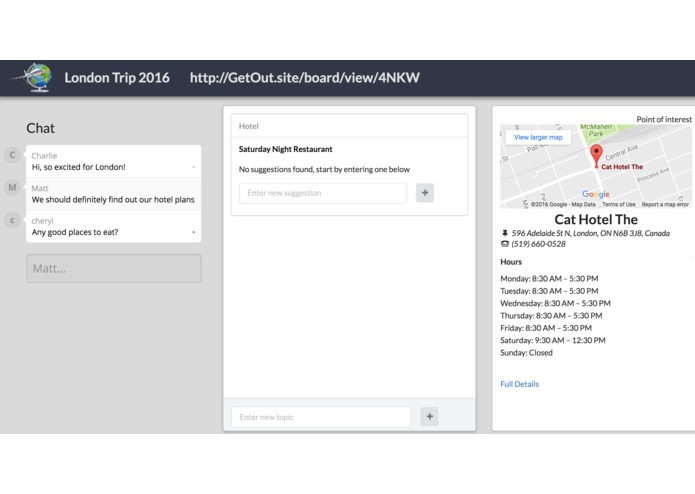Click the Matt... chat message input
Image resolution: width=695 pixels, height=494 pixels.
tap(114, 268)
